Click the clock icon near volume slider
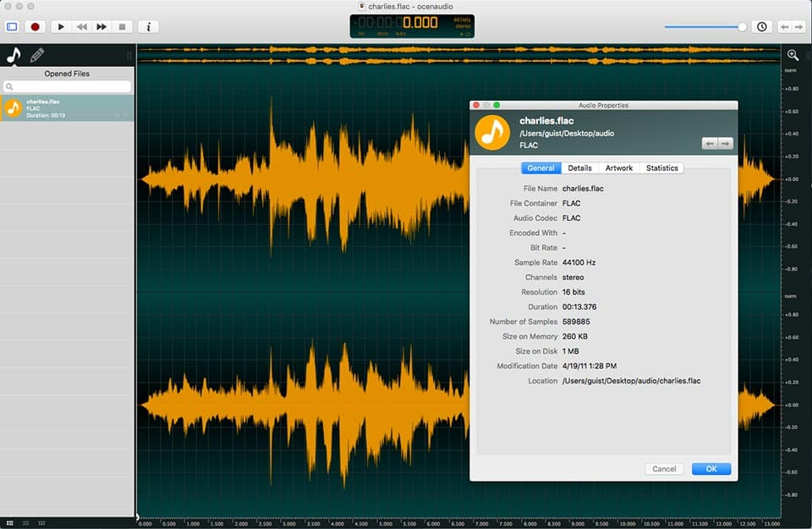 [x=761, y=26]
